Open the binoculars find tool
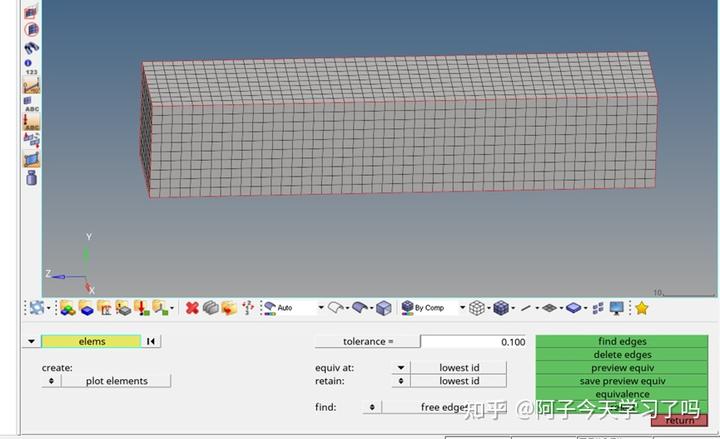This screenshot has height=439, width=720. pos(31,48)
